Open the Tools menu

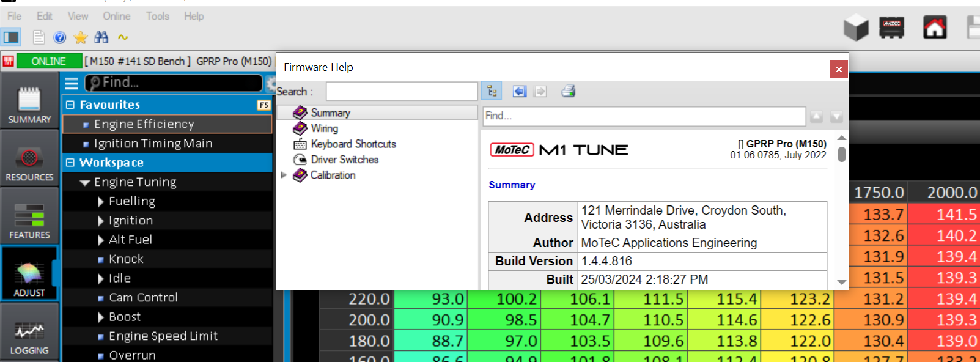pyautogui.click(x=157, y=16)
